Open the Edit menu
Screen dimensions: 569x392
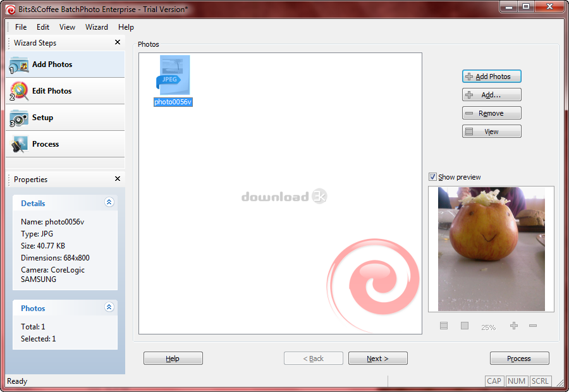(x=43, y=27)
